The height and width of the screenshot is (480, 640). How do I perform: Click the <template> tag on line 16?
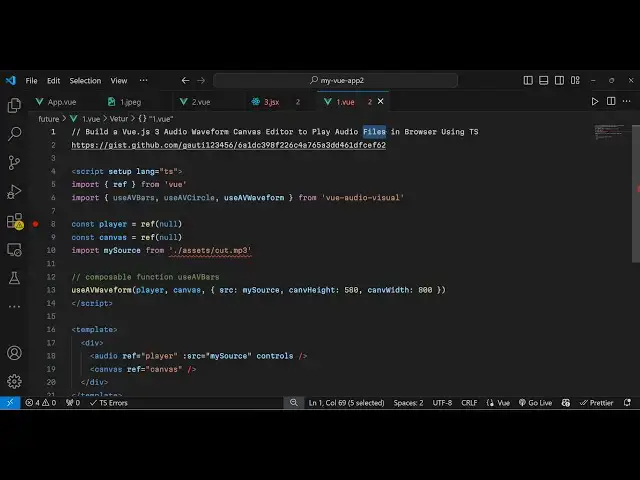pyautogui.click(x=94, y=329)
